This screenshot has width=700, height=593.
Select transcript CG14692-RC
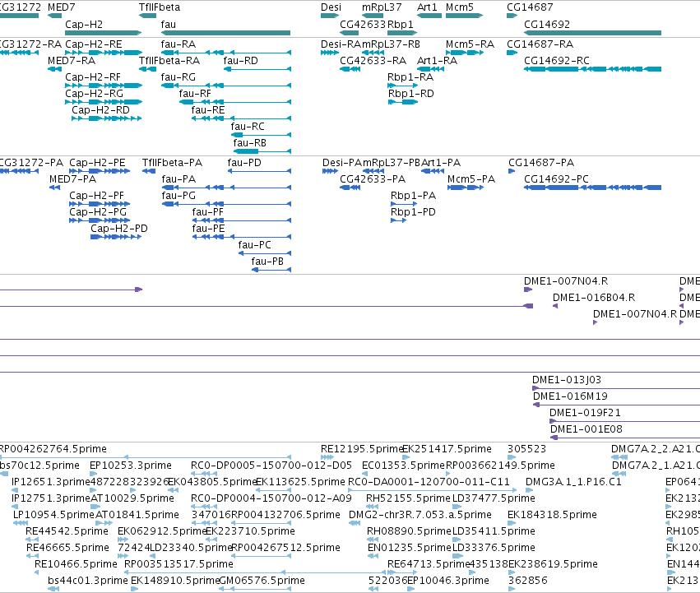(x=592, y=69)
